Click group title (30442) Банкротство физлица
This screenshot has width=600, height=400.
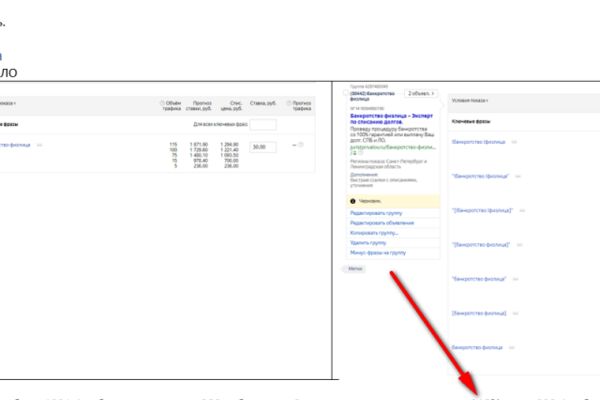373,96
